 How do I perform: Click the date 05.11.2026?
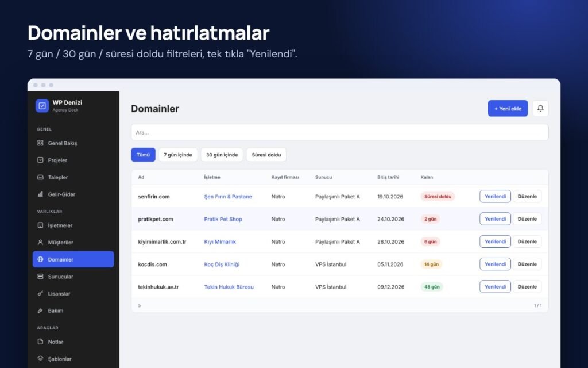click(390, 264)
